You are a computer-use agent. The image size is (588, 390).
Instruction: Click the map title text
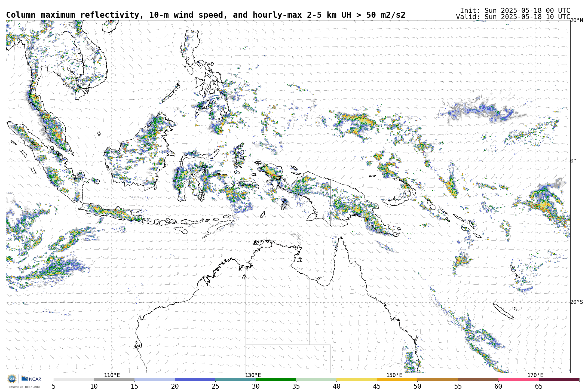click(x=206, y=15)
